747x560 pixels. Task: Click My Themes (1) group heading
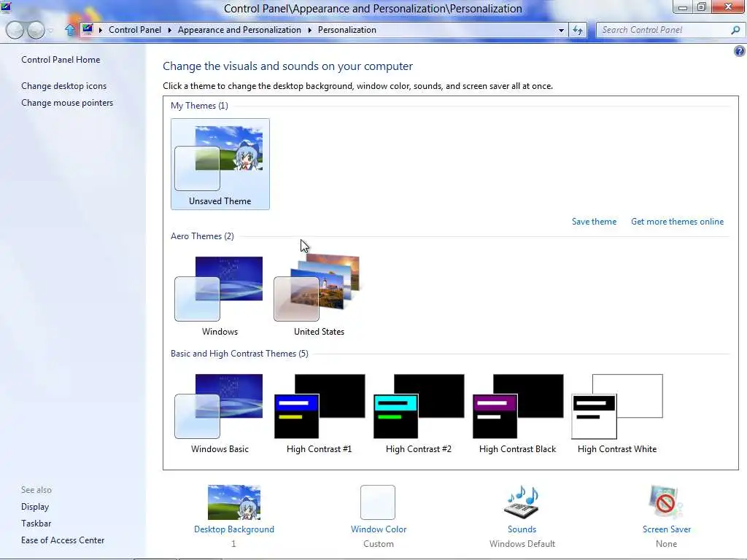click(199, 105)
